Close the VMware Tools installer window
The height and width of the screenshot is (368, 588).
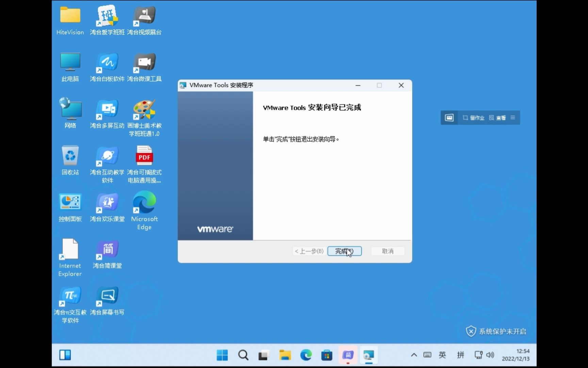(401, 85)
